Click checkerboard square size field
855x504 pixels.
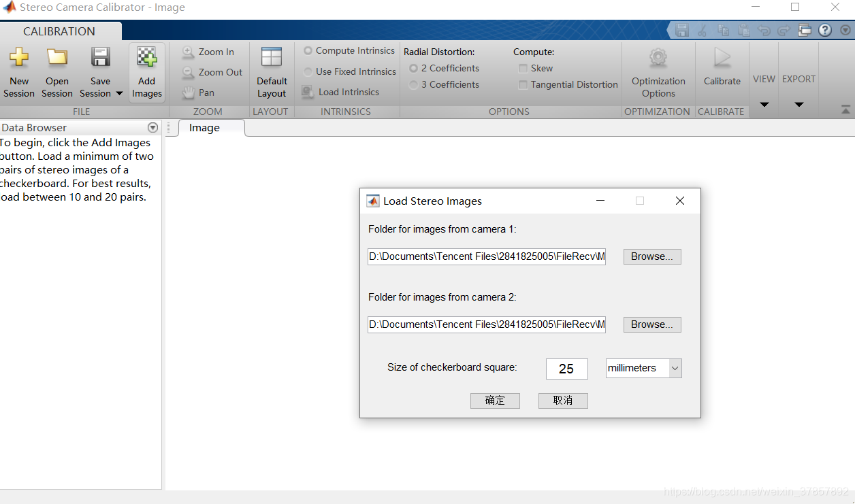566,369
